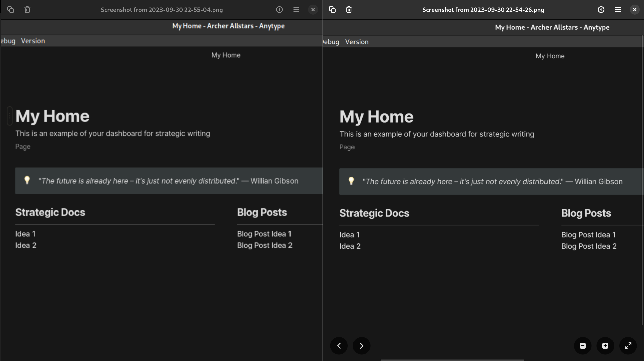The image size is (644, 361).
Task: Go to the next image with the arrow
Action: click(x=362, y=346)
